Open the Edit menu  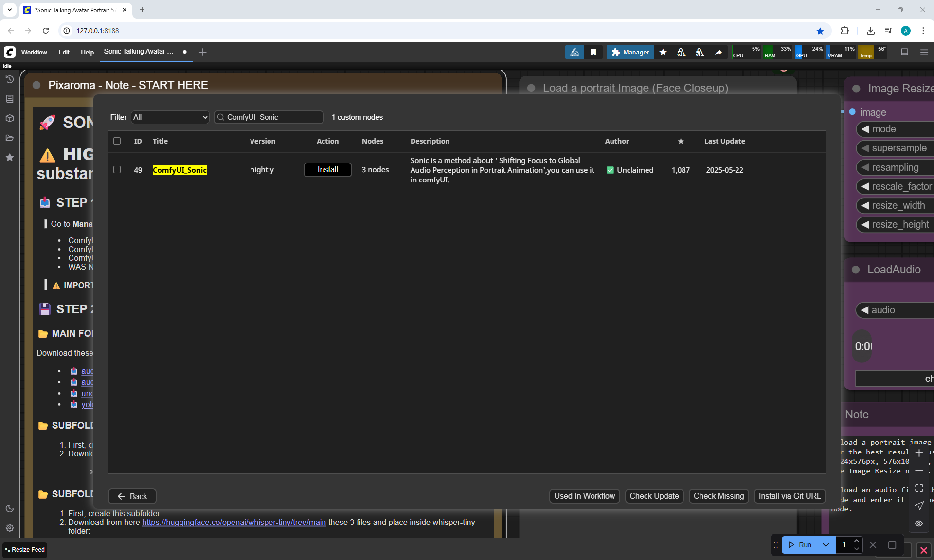click(64, 52)
